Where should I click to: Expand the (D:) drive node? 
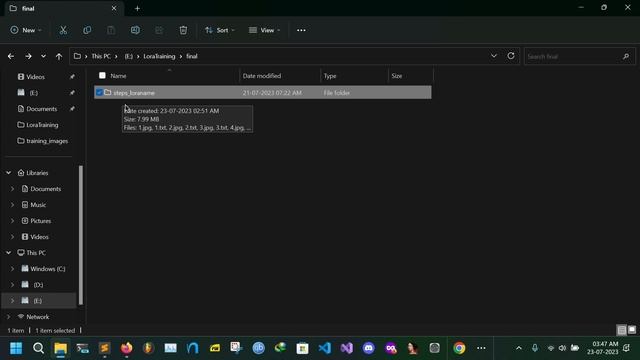(12, 285)
